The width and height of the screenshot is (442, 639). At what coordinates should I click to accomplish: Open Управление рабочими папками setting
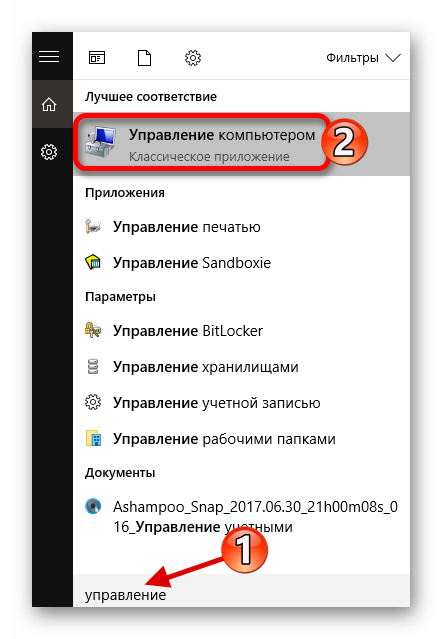(x=241, y=438)
